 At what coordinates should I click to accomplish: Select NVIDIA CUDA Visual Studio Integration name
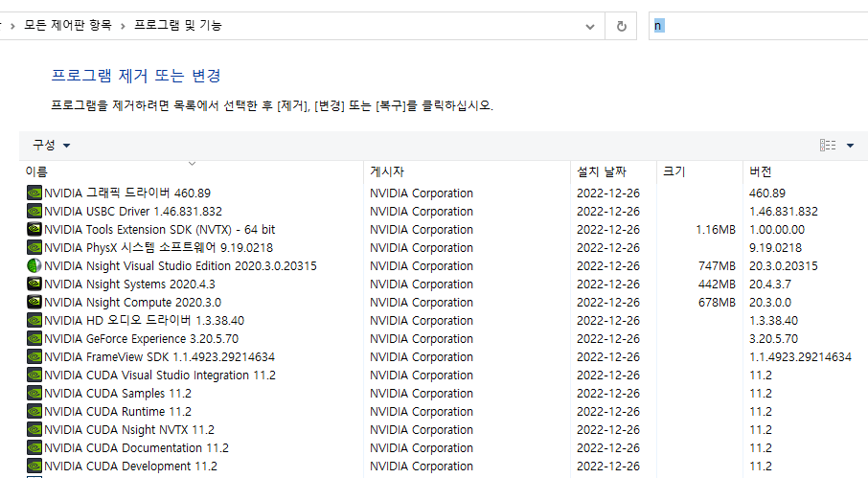pyautogui.click(x=160, y=376)
